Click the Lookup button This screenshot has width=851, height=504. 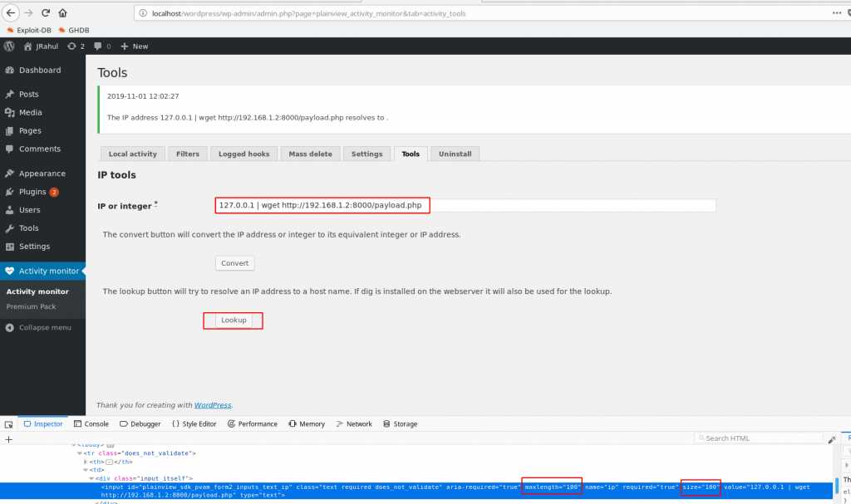pos(234,321)
